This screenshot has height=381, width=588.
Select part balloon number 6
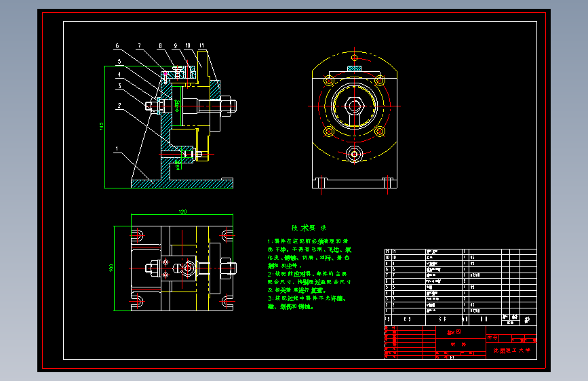tap(117, 45)
